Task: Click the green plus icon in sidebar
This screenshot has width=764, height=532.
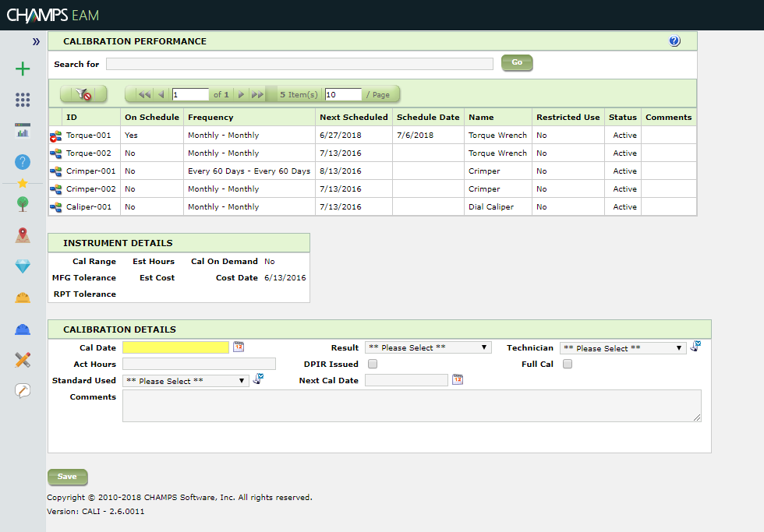Action: (23, 69)
